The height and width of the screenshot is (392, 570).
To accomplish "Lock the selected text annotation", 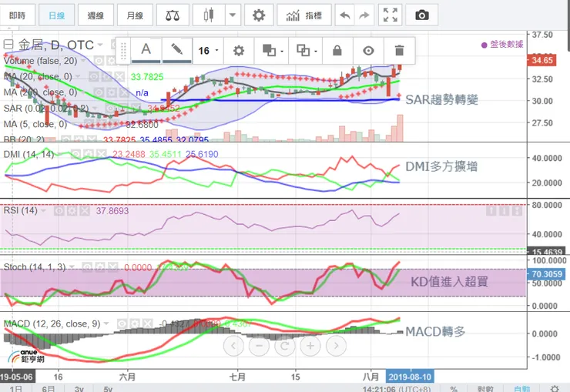I will [x=337, y=51].
